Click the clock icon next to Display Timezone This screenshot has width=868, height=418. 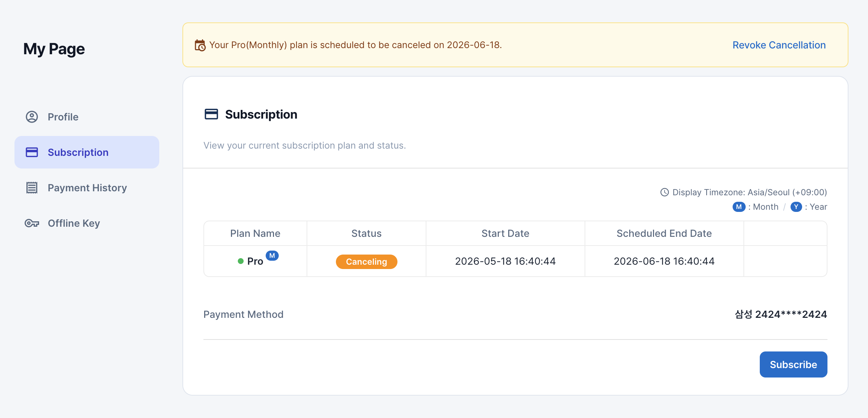click(x=665, y=192)
